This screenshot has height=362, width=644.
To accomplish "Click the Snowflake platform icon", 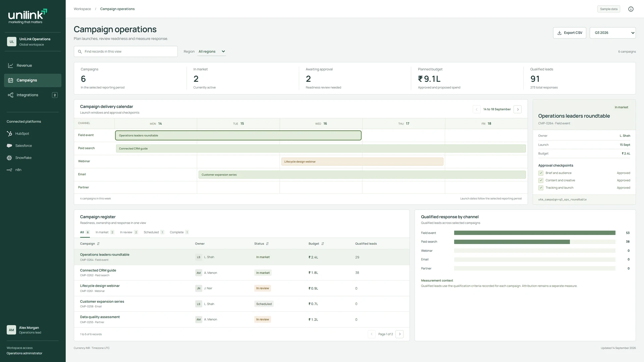I will pyautogui.click(x=9, y=158).
